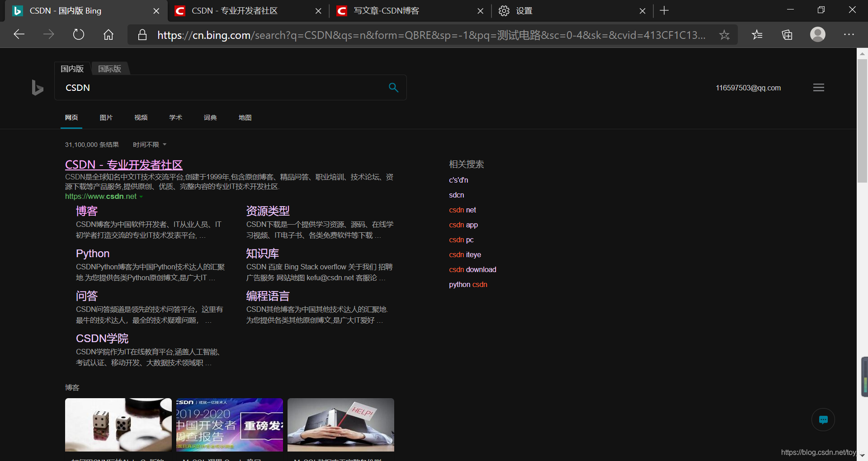Search related term csdn download
Image resolution: width=868 pixels, height=461 pixels.
pyautogui.click(x=472, y=269)
